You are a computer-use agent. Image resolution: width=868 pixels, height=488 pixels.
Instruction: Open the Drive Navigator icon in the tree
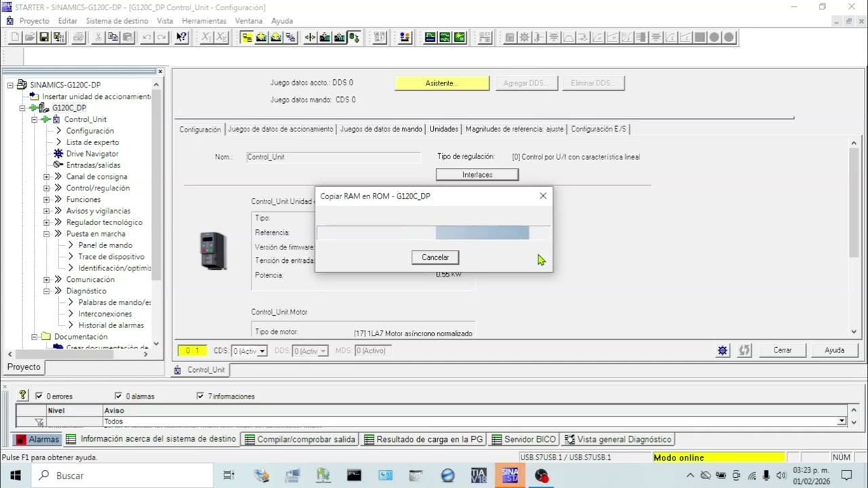click(x=58, y=154)
